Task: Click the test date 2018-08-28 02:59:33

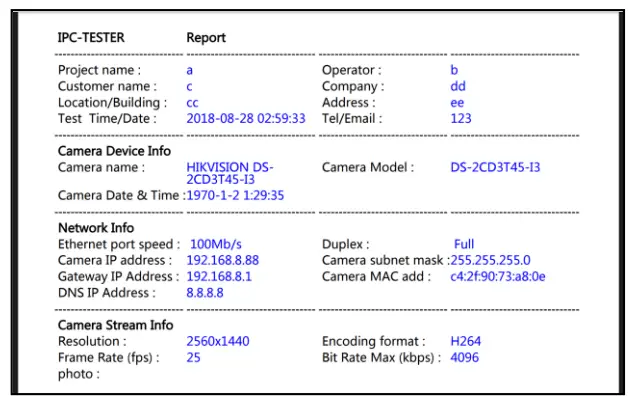Action: [x=246, y=119]
